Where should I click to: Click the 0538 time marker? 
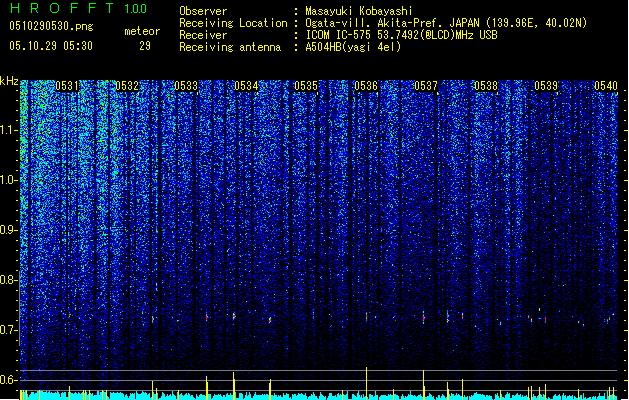click(486, 86)
